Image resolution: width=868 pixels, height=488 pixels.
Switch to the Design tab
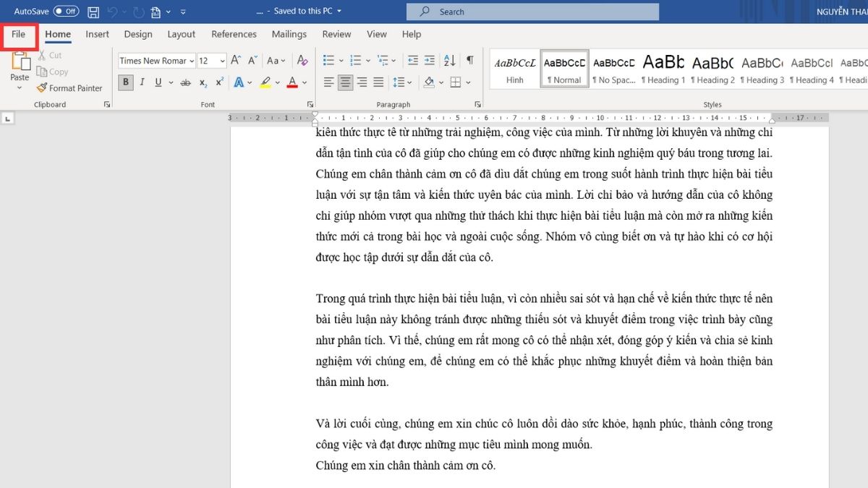click(138, 34)
